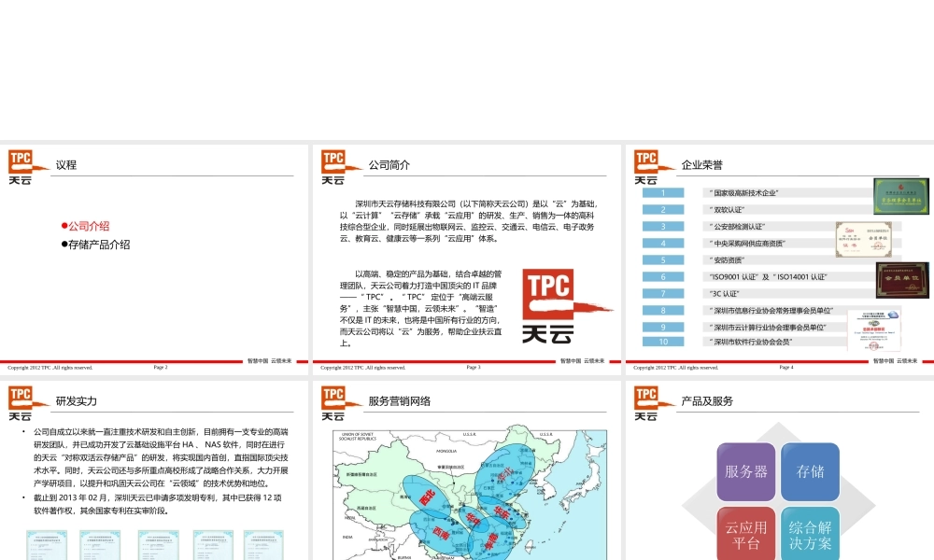Click the teal 综合解决方案 block
Screen dimensions: 934x560
810,534
